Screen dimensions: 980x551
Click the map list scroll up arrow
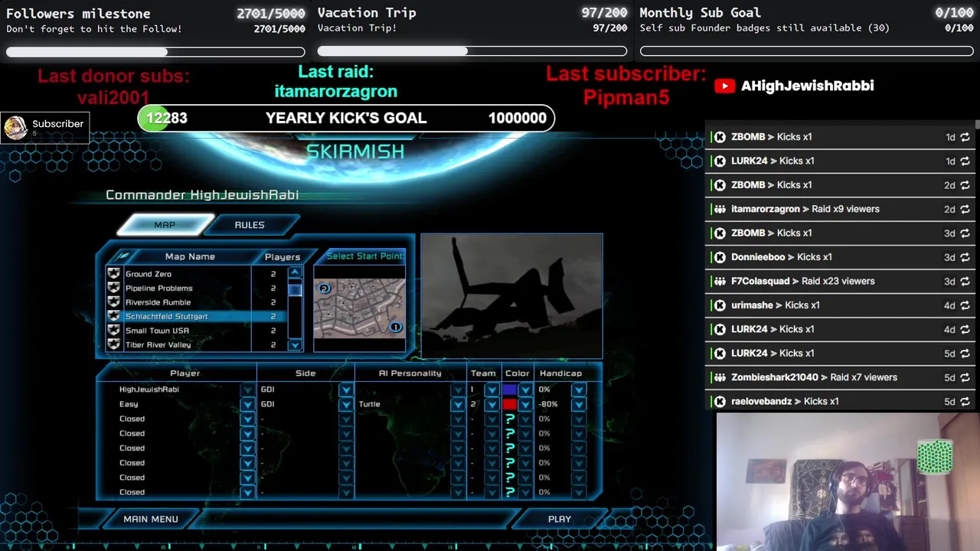pyautogui.click(x=295, y=272)
